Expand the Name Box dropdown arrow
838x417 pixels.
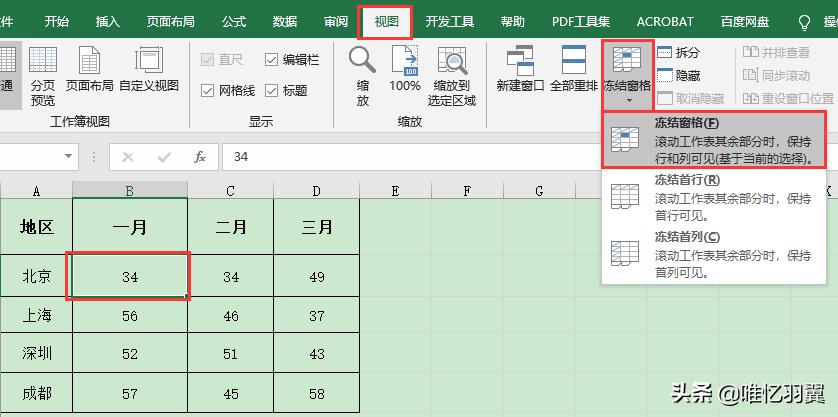coord(68,157)
